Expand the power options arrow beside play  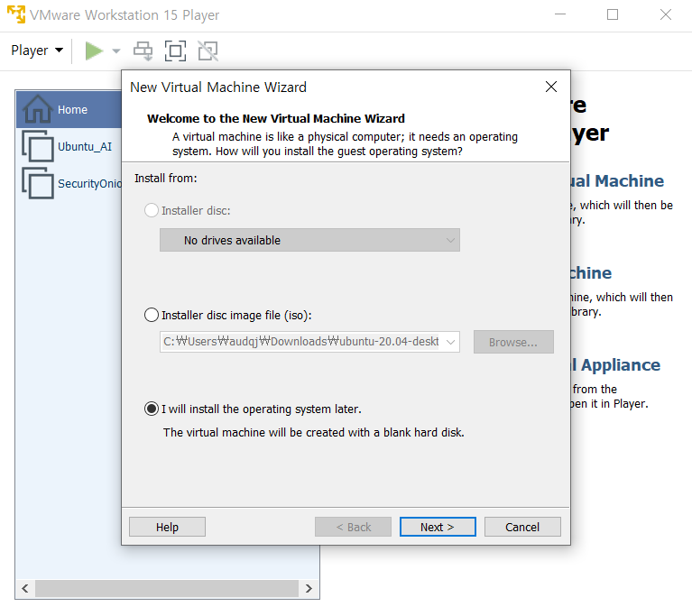coord(116,51)
